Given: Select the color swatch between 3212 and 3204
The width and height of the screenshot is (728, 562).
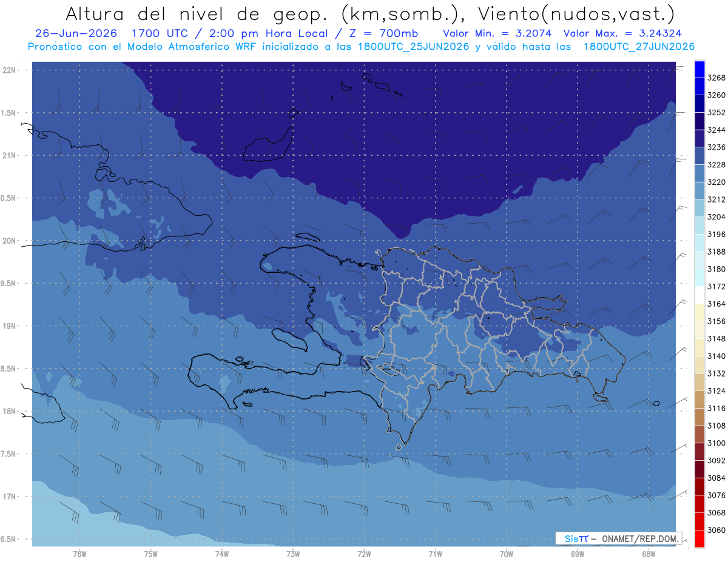Looking at the screenshot, I should click(x=699, y=209).
